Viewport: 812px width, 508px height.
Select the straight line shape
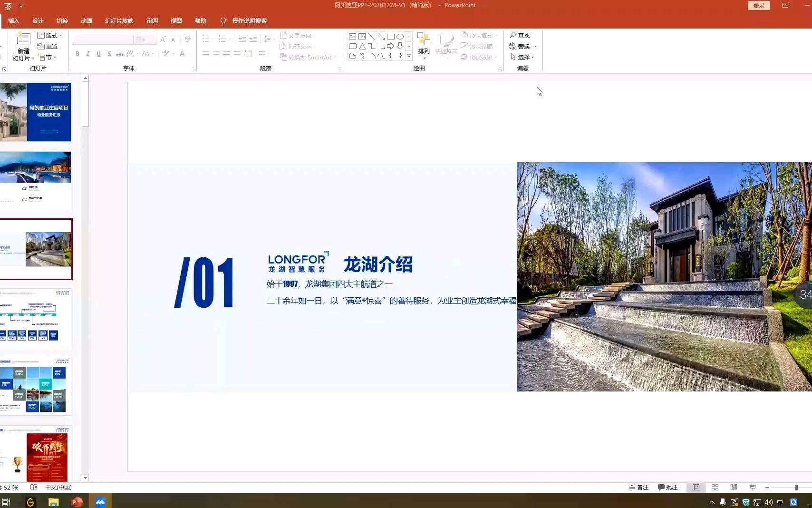(x=371, y=36)
